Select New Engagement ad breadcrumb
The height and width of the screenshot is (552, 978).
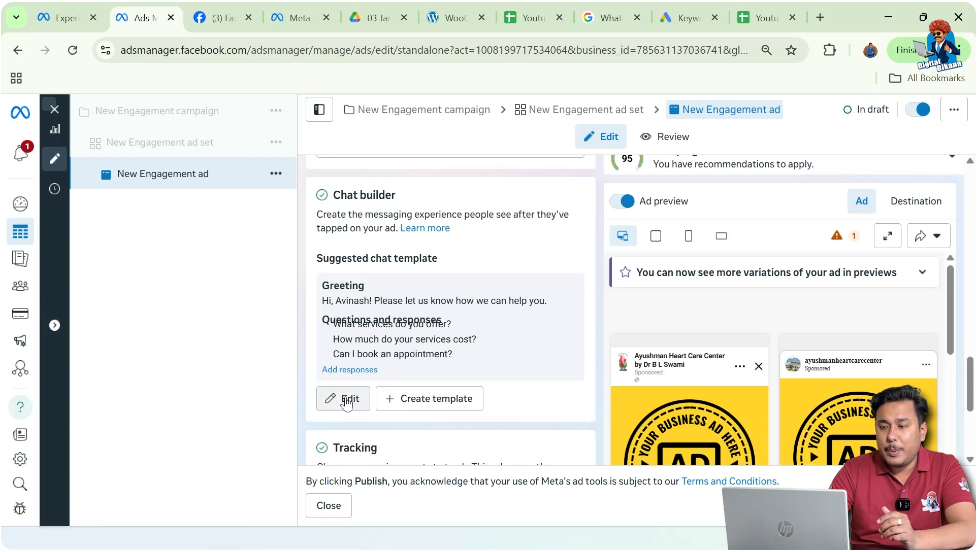pyautogui.click(x=724, y=110)
